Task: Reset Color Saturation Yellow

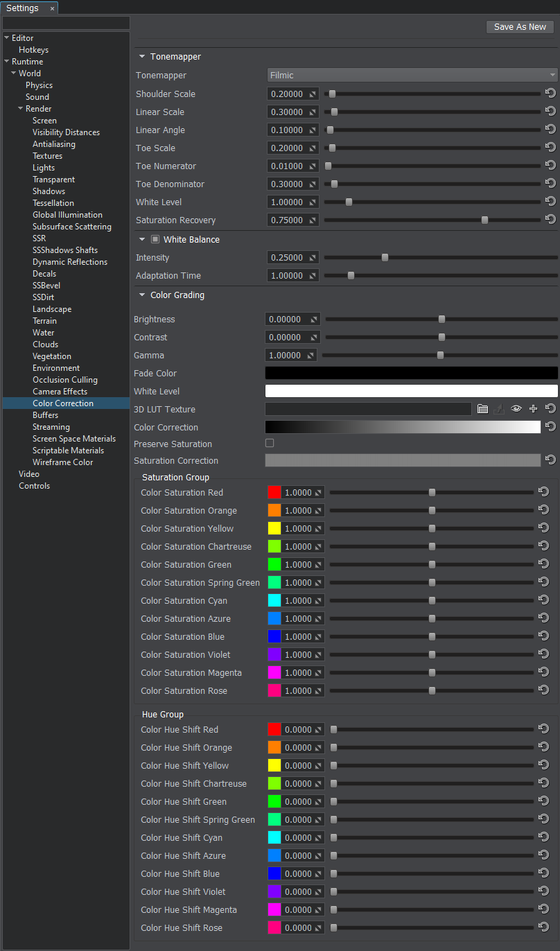Action: point(543,528)
